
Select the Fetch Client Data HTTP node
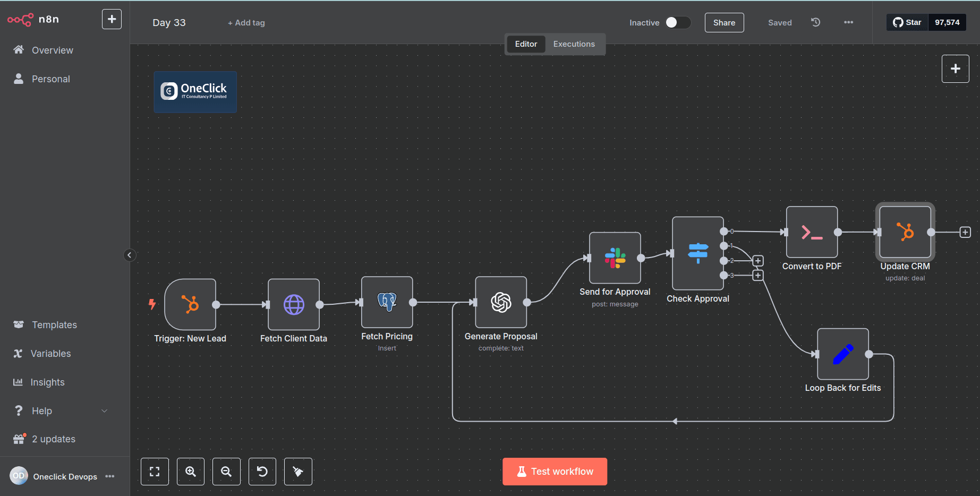[294, 304]
